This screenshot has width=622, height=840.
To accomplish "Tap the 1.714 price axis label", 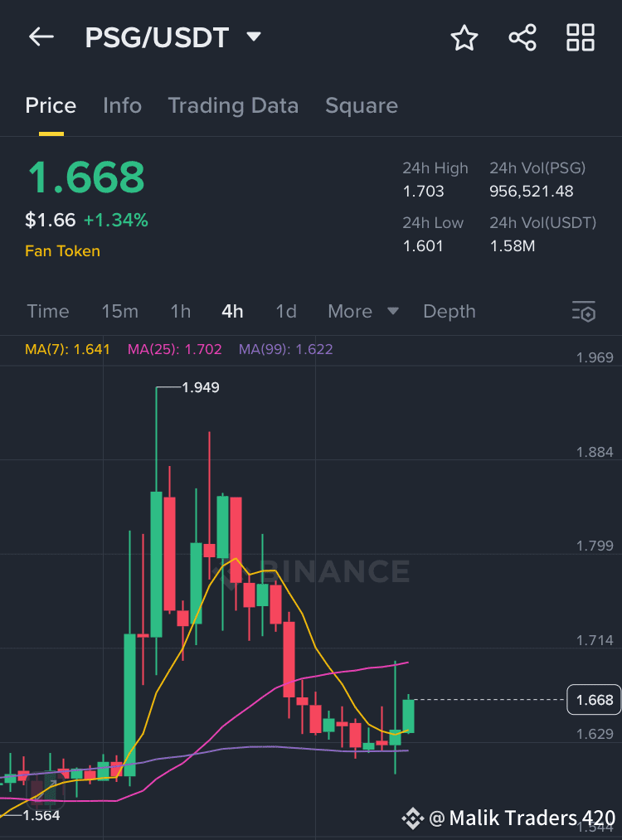I will point(595,640).
